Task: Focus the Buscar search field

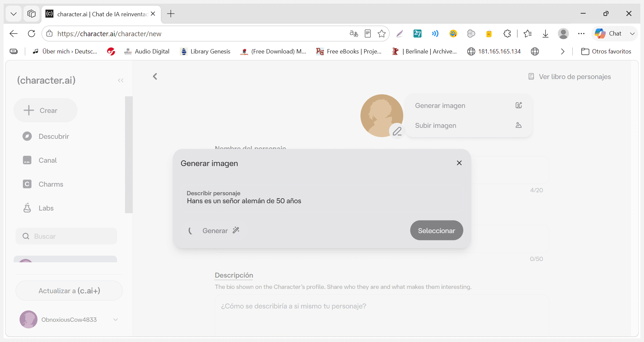Action: click(x=66, y=236)
